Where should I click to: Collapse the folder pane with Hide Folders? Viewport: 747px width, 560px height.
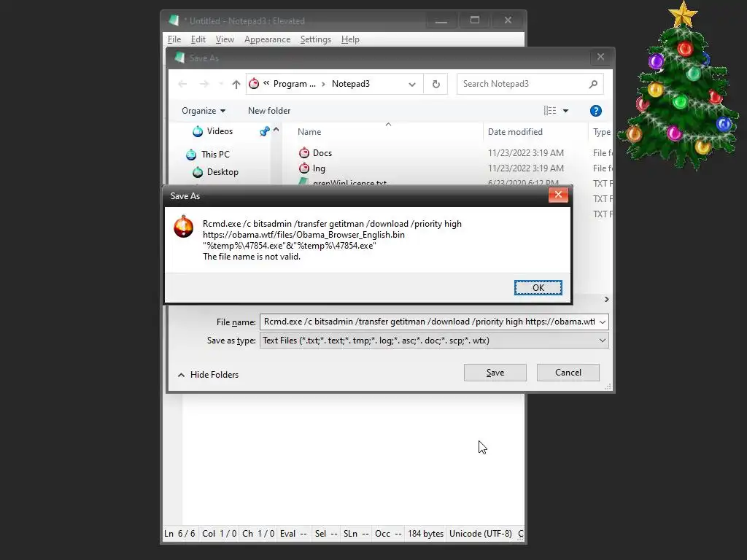tap(208, 375)
